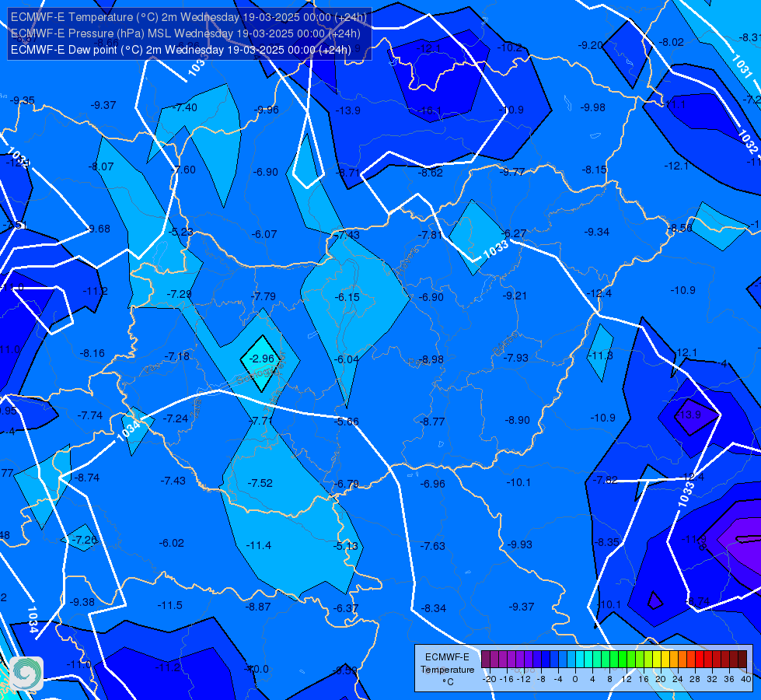Click the -2.96 temperature value
Viewport: 761px width, 700px height.
262,359
